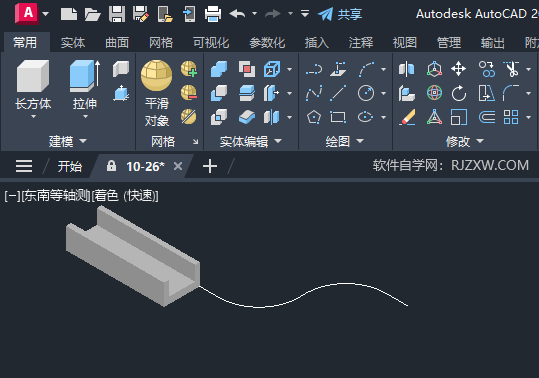Click the Share button 共享

click(x=340, y=14)
